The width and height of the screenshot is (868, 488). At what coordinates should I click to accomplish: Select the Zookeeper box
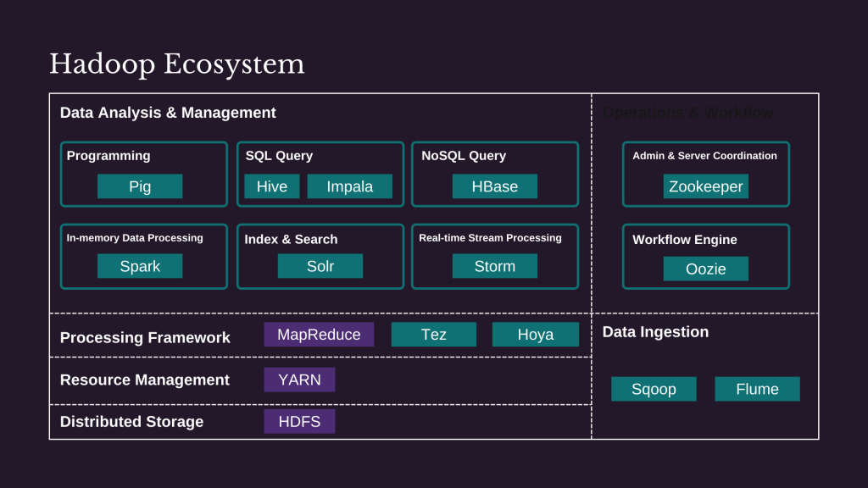click(x=705, y=186)
